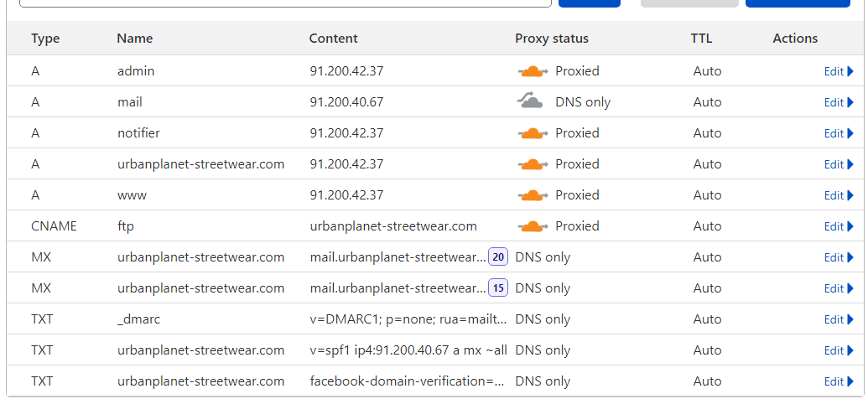Click the TTL column header
868x404 pixels.
(x=701, y=39)
